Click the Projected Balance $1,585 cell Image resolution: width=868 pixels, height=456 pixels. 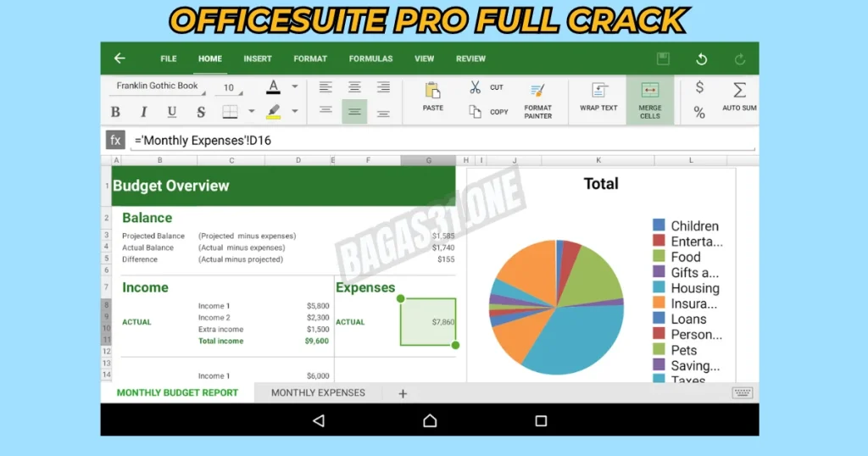pyautogui.click(x=442, y=236)
